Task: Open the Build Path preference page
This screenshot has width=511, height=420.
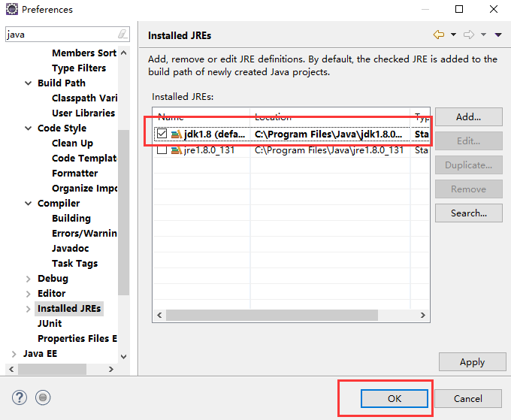Action: 62,83
